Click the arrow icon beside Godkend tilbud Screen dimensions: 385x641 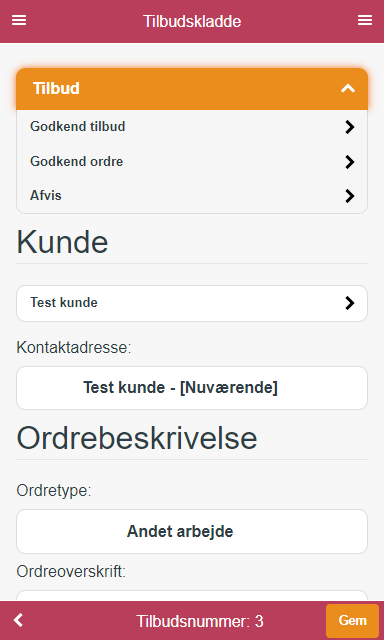[349, 127]
